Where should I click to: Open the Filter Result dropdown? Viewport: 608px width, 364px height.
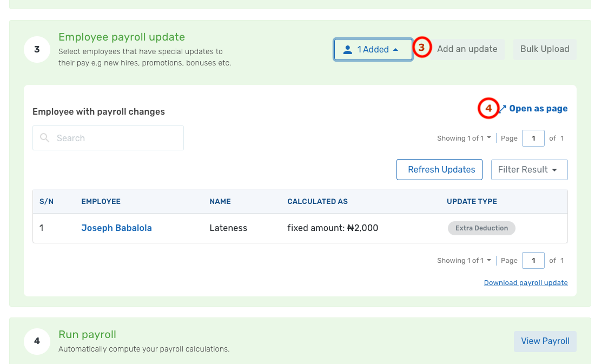(529, 169)
